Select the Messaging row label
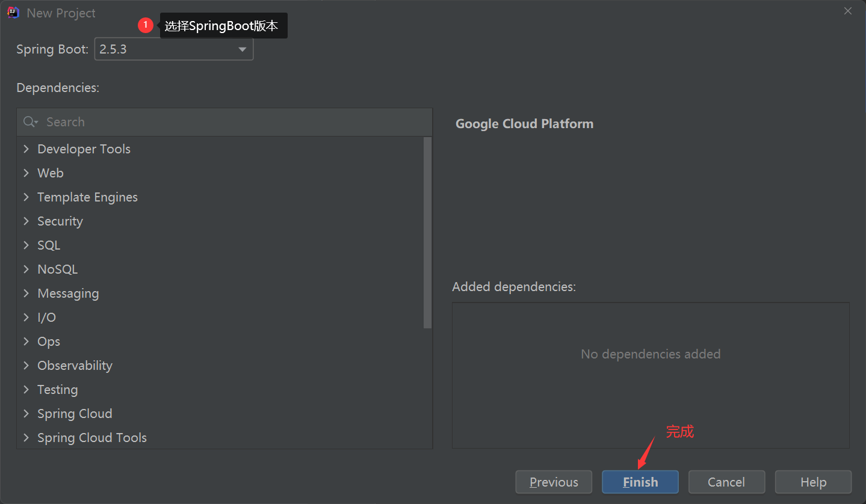 (x=68, y=293)
